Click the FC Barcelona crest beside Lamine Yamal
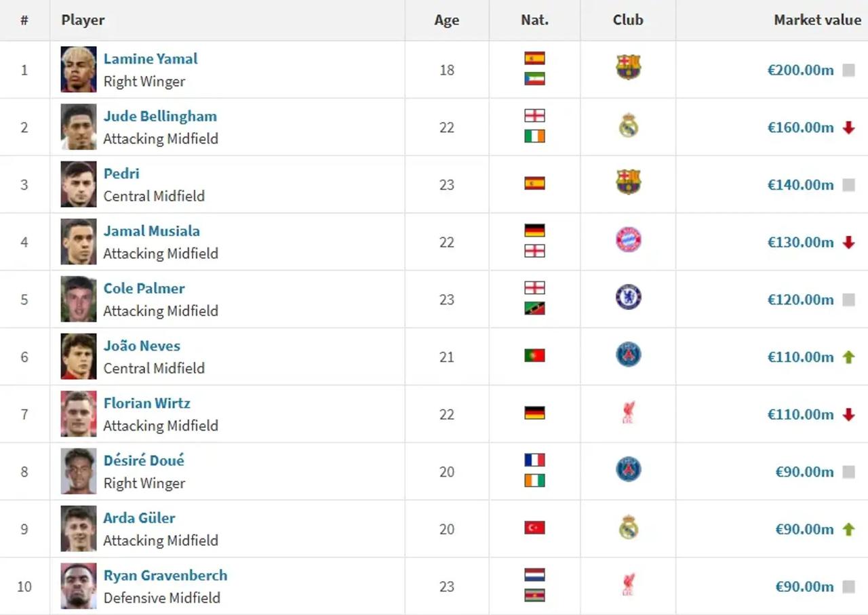 tap(628, 67)
